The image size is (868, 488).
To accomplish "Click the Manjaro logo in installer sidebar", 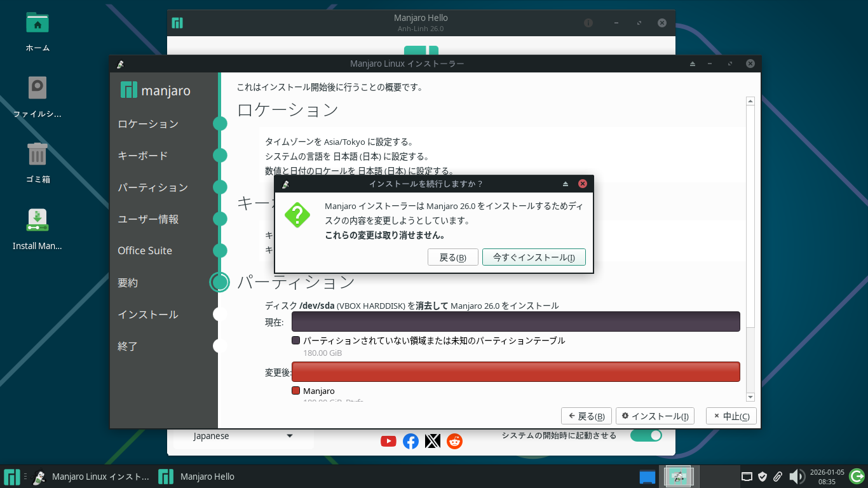I will coord(155,90).
